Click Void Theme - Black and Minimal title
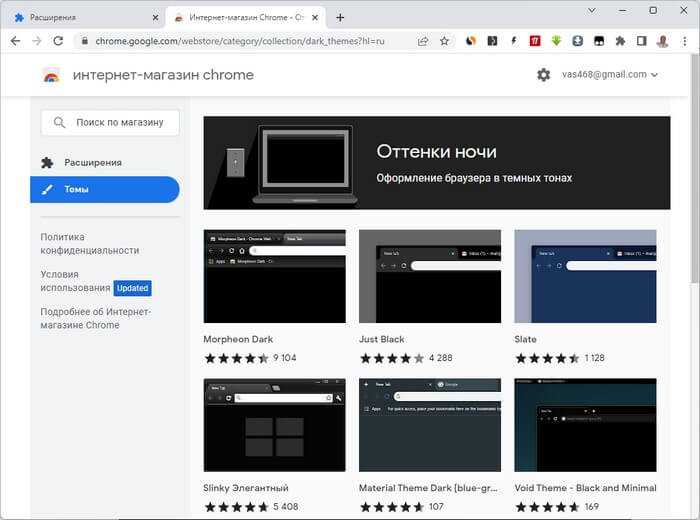 (x=585, y=488)
